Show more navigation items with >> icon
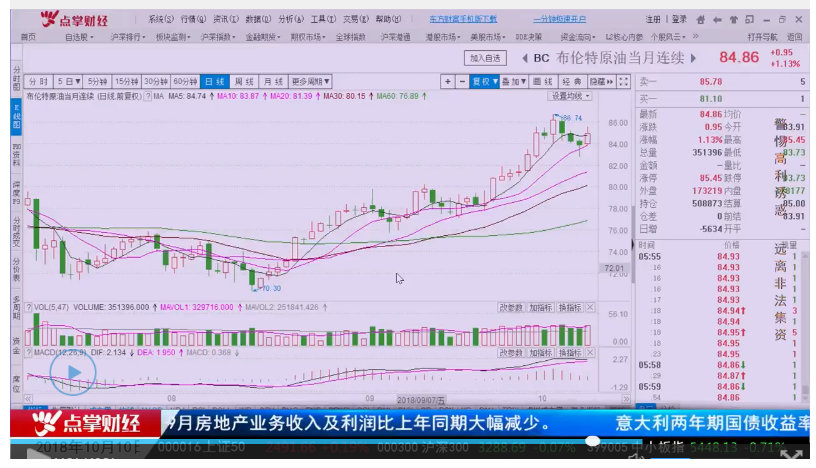Screen dimensions: 816x468 (696, 36)
